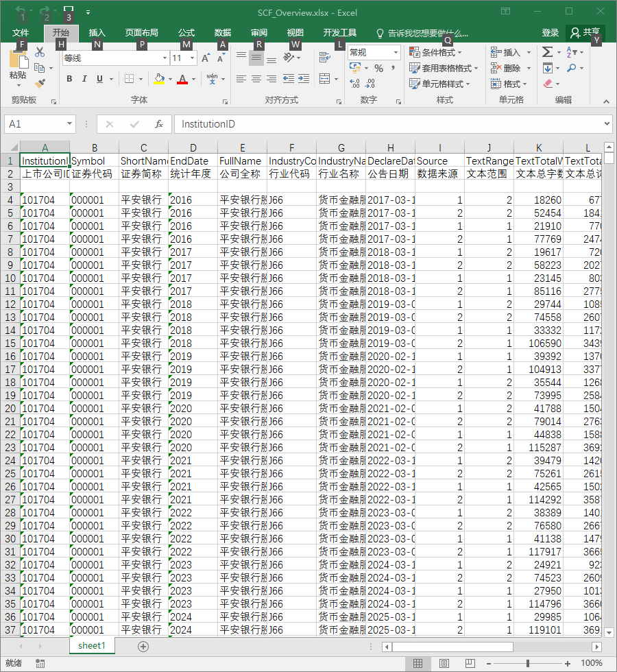Click the percent style button

(x=378, y=68)
